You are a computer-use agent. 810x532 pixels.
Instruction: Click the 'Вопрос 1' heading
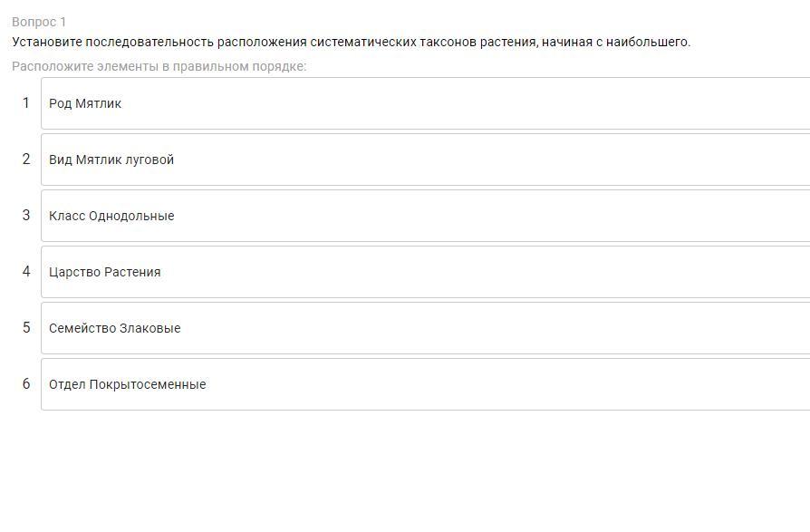pyautogui.click(x=39, y=22)
